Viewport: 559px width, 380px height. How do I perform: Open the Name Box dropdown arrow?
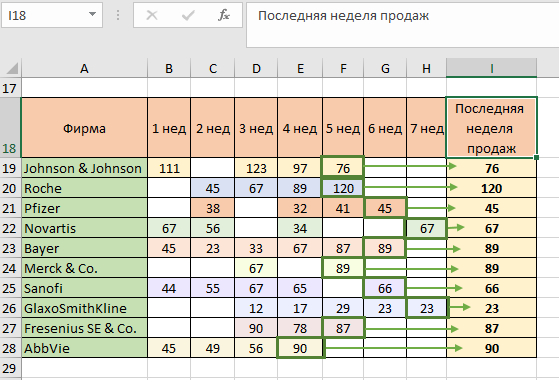click(92, 14)
